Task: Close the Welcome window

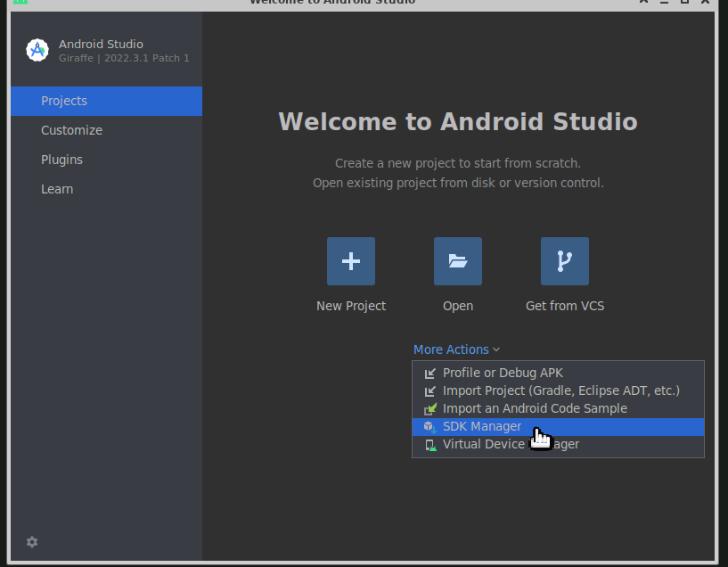Action: click(705, 2)
